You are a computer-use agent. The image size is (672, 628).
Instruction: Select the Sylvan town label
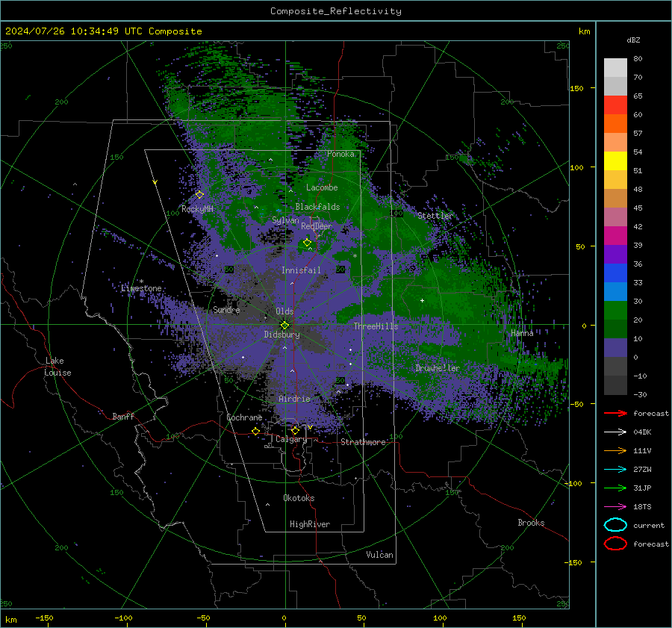tap(285, 220)
